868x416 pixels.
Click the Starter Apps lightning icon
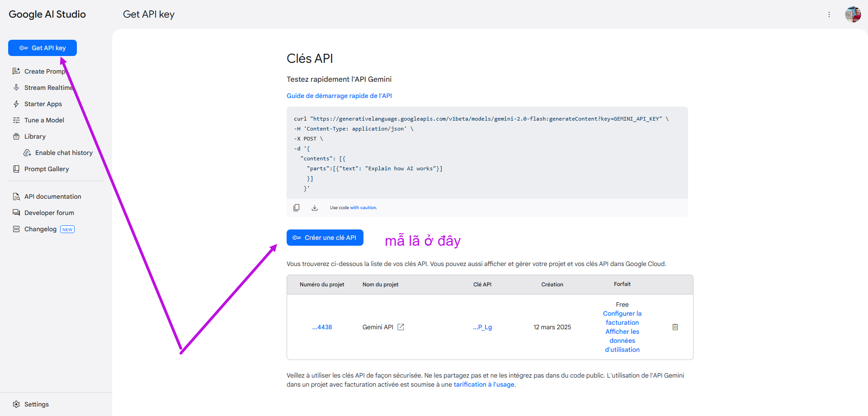coord(16,104)
